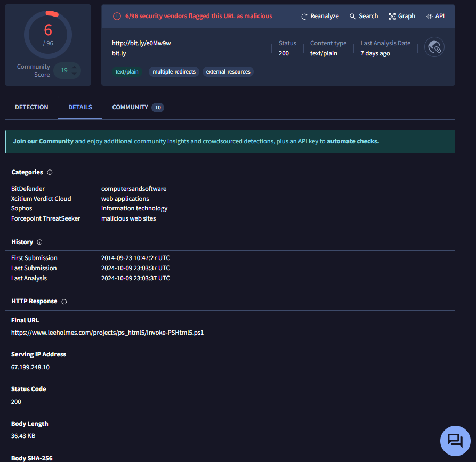Click the Body Length value 36.43 KB
The width and height of the screenshot is (476, 462).
pos(23,436)
